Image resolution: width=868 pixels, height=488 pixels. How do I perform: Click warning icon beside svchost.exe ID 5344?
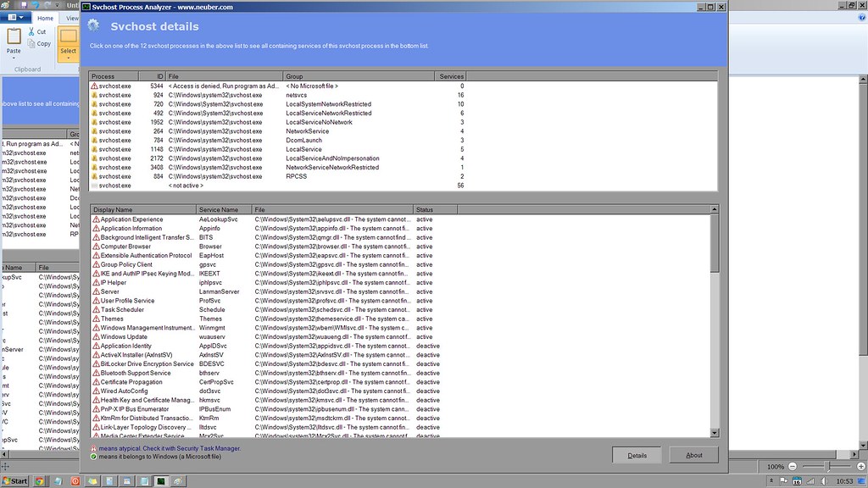(x=94, y=86)
